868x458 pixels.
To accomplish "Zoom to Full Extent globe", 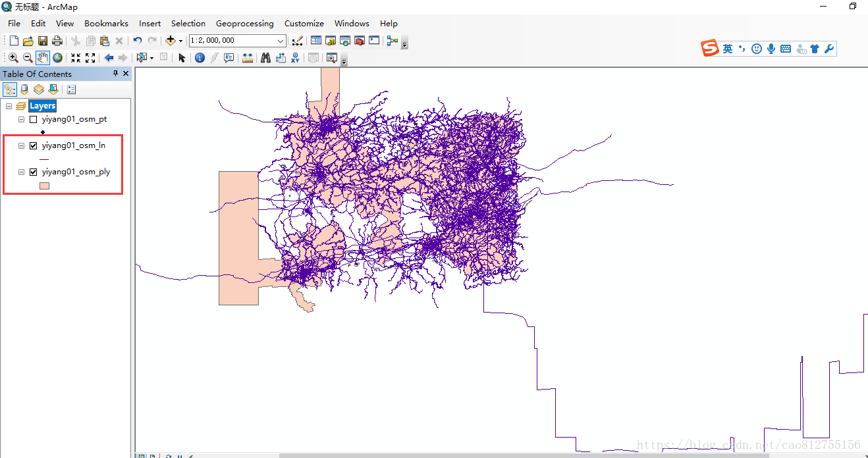I will coord(58,58).
